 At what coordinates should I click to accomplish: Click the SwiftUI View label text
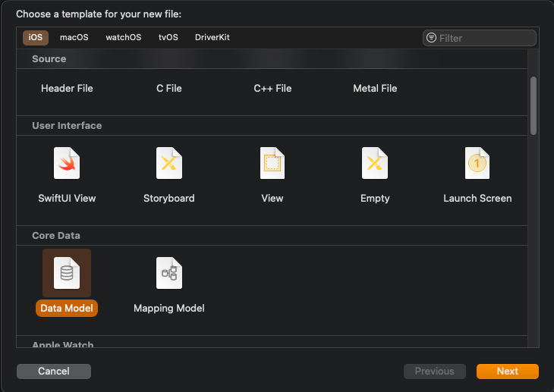point(67,198)
